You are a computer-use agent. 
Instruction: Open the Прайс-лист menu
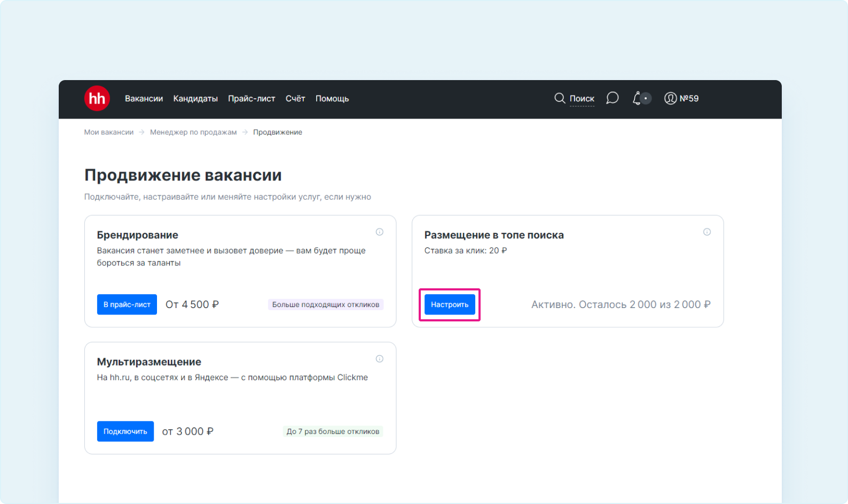coord(252,99)
